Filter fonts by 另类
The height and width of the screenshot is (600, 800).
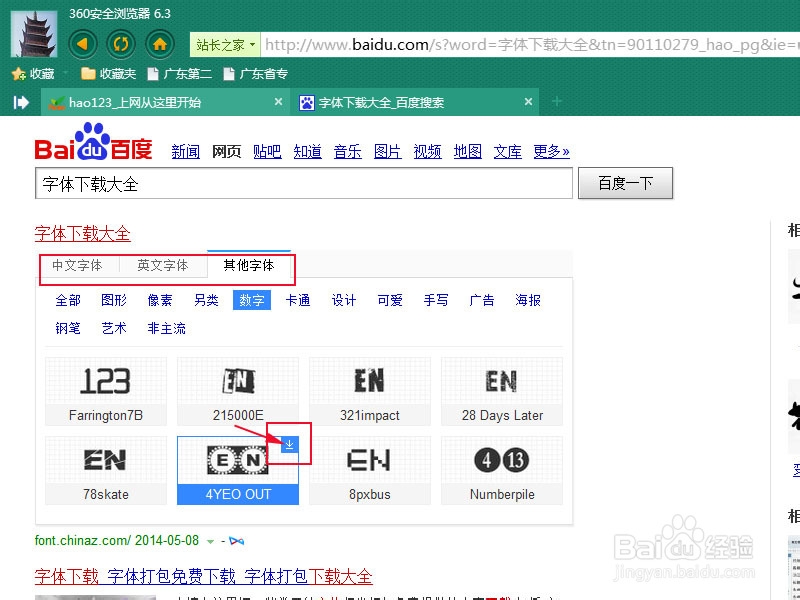(x=206, y=300)
